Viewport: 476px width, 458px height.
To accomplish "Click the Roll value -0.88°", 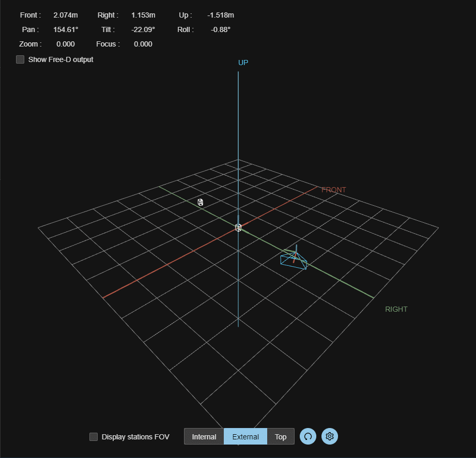I will tap(221, 29).
